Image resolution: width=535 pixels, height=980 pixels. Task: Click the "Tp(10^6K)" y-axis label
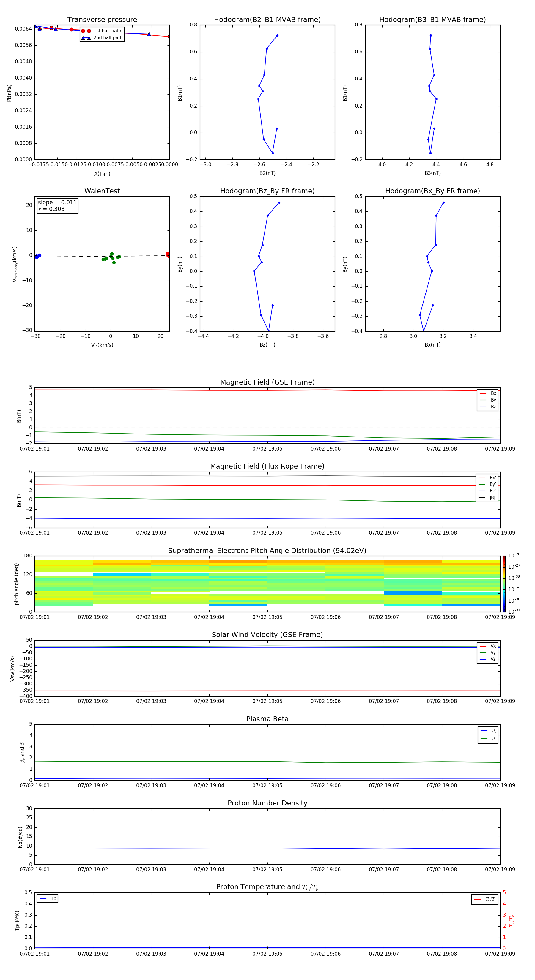click(x=17, y=921)
